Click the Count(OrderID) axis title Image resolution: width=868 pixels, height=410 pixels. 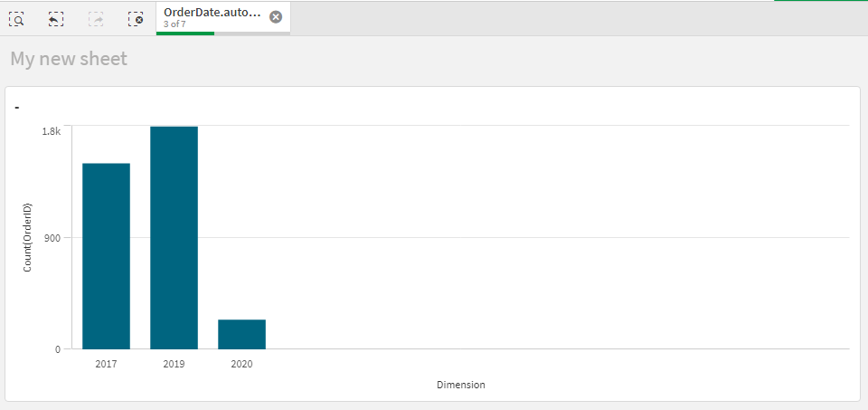pyautogui.click(x=28, y=237)
